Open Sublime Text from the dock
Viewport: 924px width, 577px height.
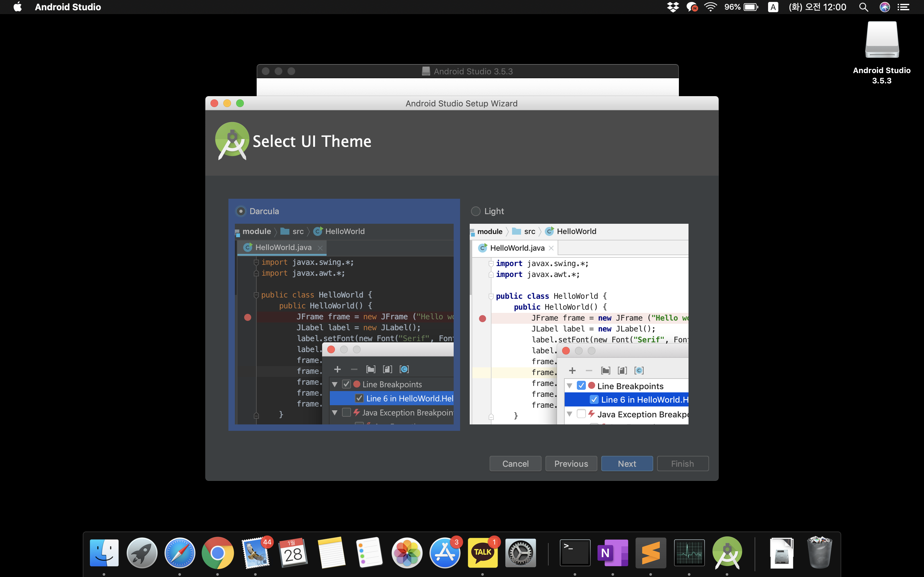pos(651,553)
